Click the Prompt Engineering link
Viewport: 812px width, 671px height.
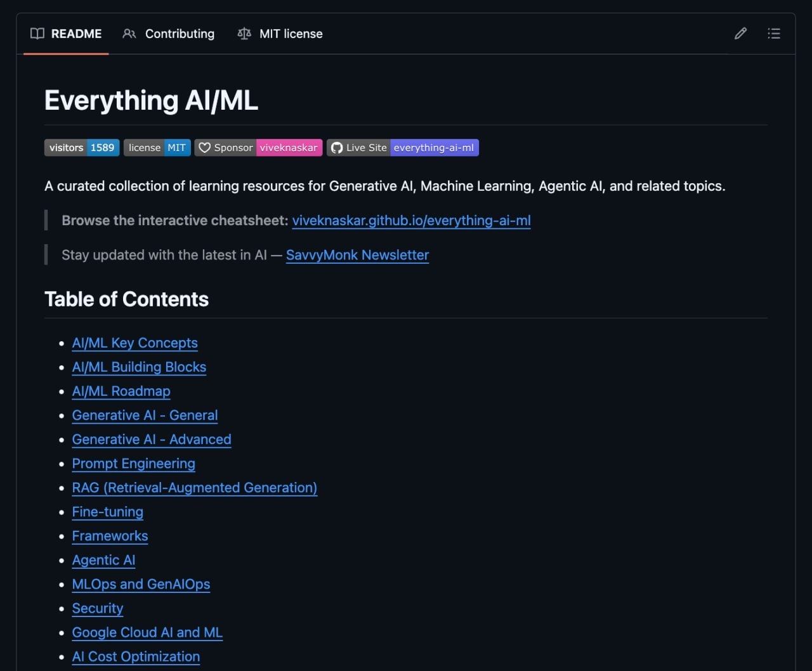133,464
